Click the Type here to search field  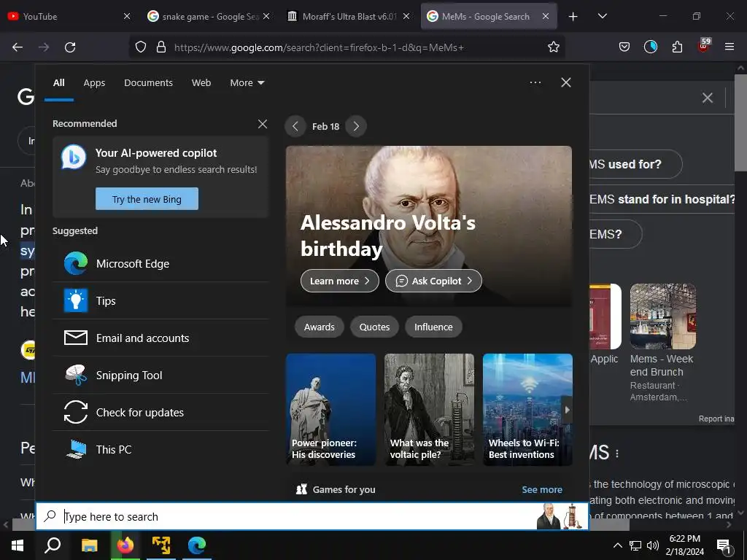click(312, 516)
